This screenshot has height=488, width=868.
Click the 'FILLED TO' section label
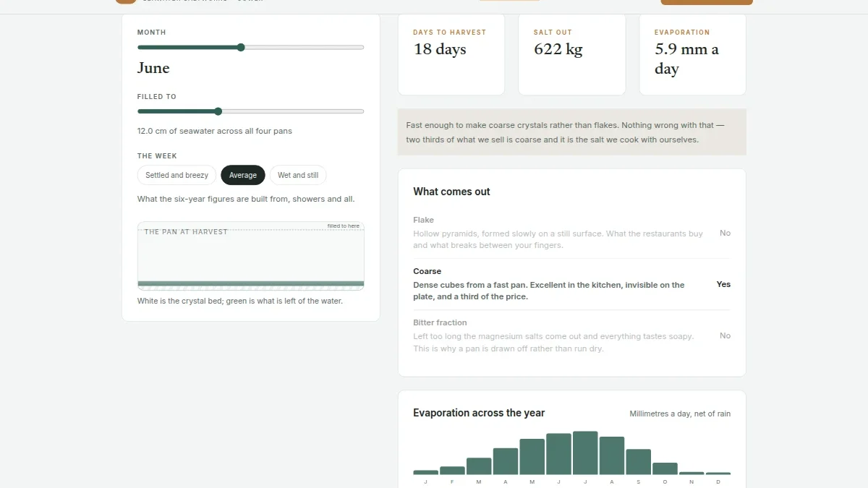tap(157, 97)
